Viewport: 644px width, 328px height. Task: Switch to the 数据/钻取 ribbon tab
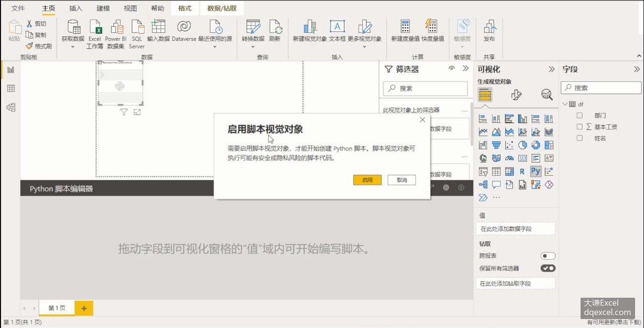coord(222,8)
